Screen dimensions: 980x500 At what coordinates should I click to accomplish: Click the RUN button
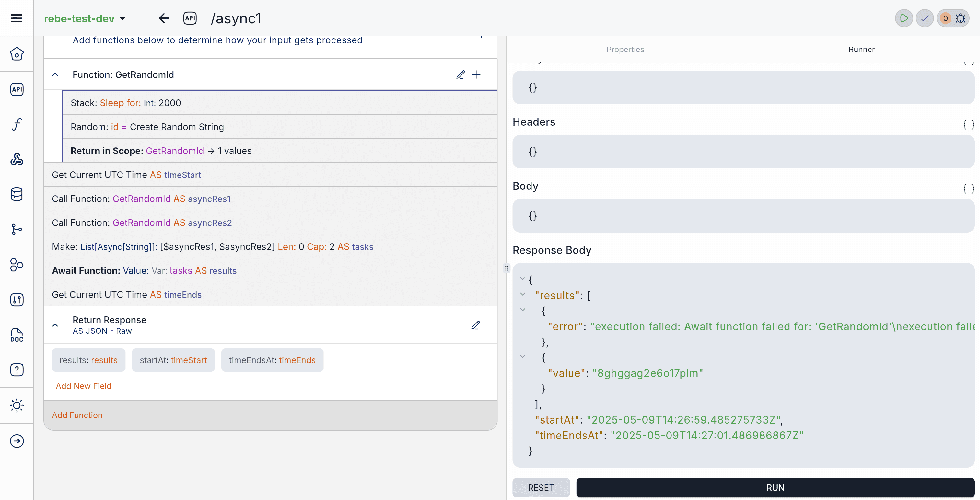tap(775, 487)
